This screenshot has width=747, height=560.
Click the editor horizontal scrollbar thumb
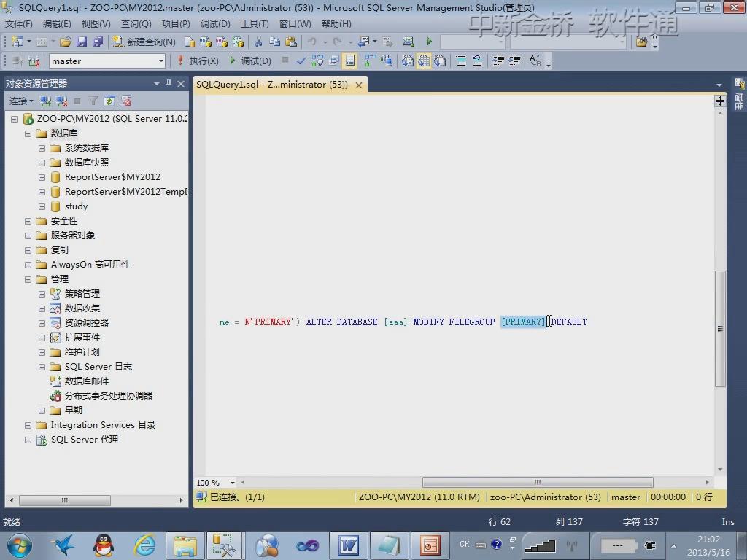(x=538, y=483)
